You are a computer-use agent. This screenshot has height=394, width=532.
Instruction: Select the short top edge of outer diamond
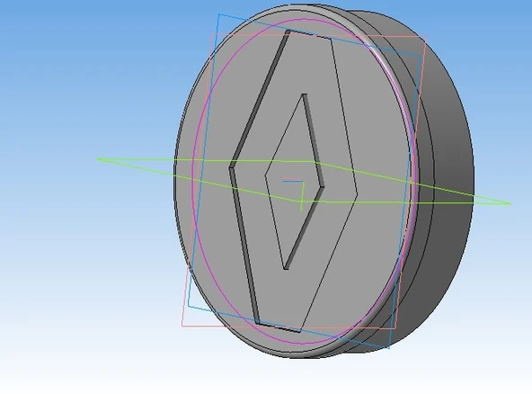click(x=309, y=35)
